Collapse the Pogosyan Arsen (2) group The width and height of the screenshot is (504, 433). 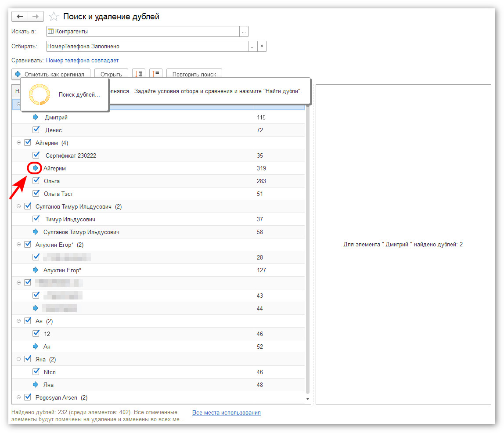[x=18, y=397]
